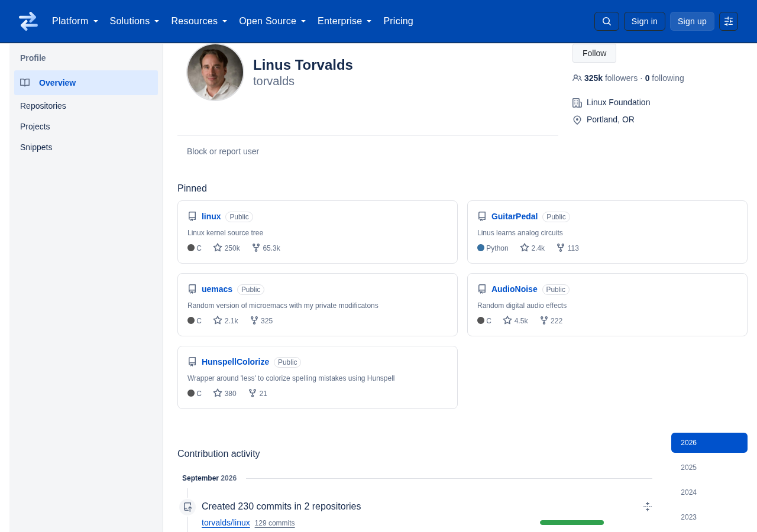Click the Linux Foundation organization text
The width and height of the screenshot is (757, 532).
coord(619,102)
